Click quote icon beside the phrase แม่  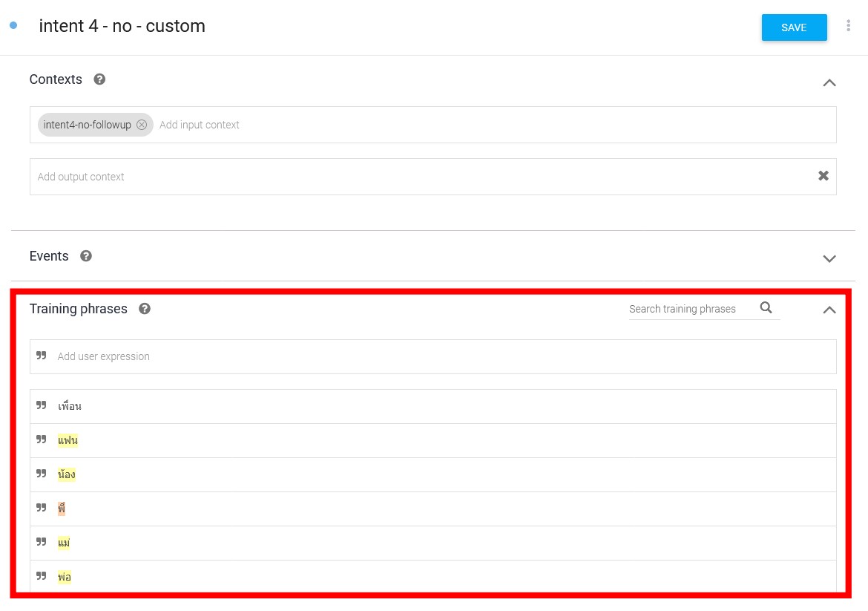42,542
